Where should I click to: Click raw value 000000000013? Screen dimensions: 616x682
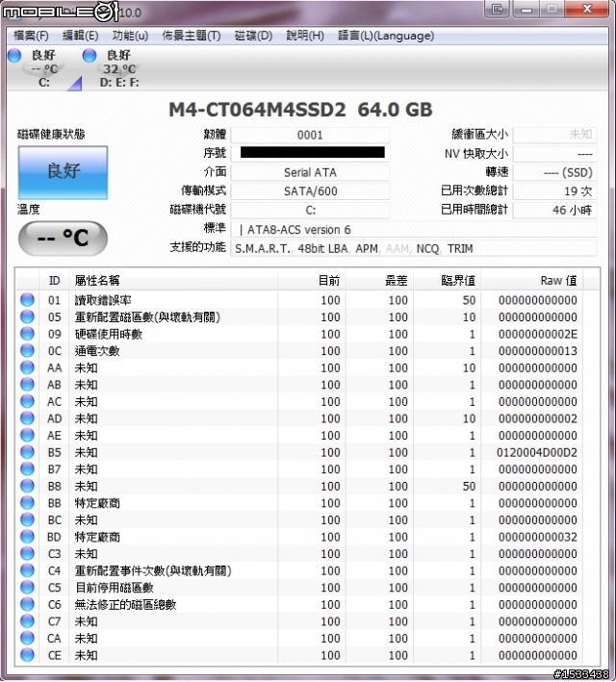538,351
